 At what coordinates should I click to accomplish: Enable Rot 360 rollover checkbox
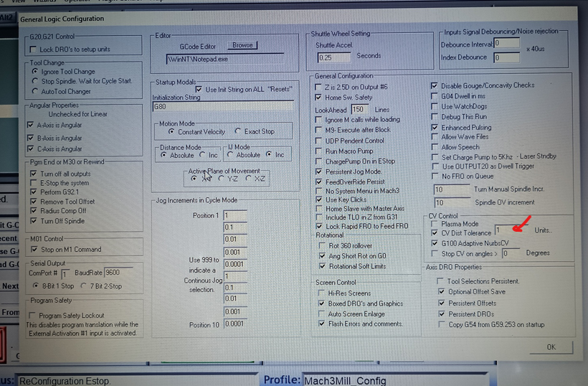click(x=322, y=245)
